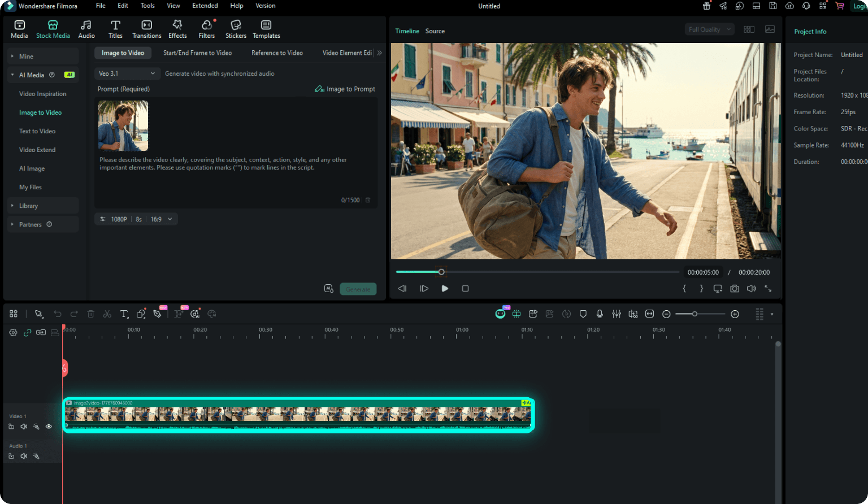The image size is (868, 504).
Task: Open the voiceover record microphone icon
Action: click(x=600, y=314)
